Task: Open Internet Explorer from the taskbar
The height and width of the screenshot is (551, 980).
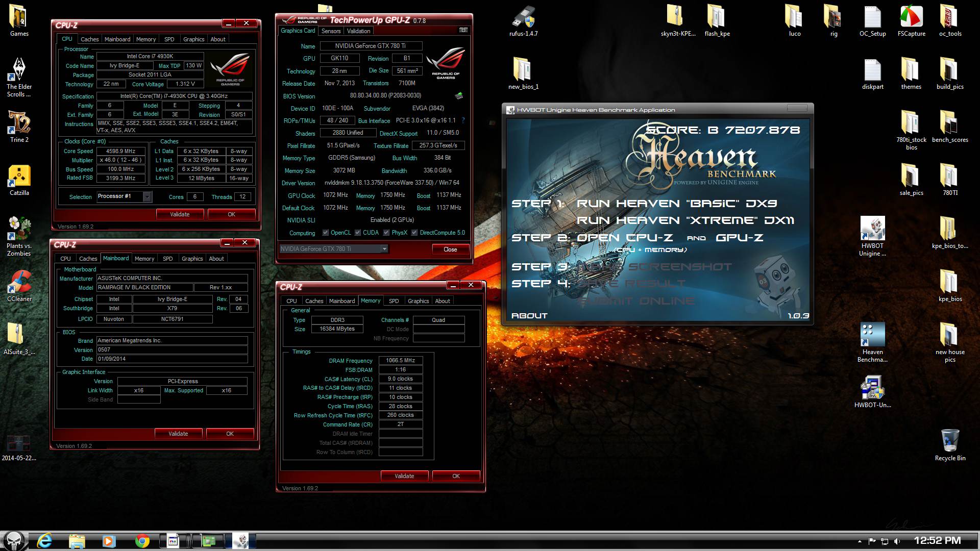Action: [44, 541]
